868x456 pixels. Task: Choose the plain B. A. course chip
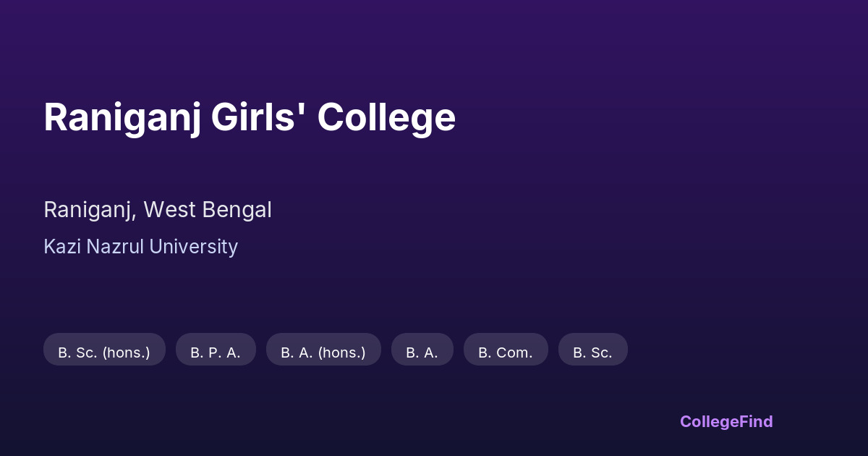tap(422, 352)
